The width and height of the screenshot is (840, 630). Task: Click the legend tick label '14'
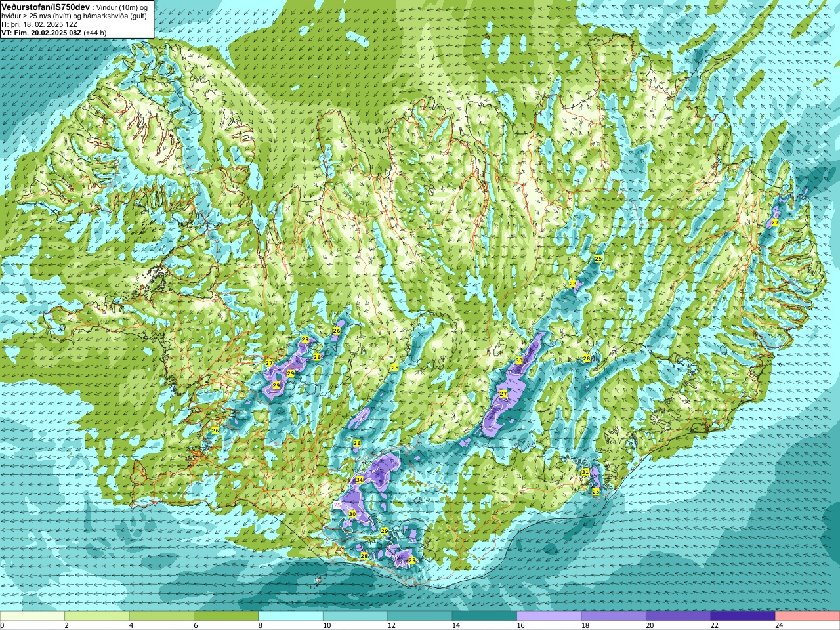click(456, 625)
